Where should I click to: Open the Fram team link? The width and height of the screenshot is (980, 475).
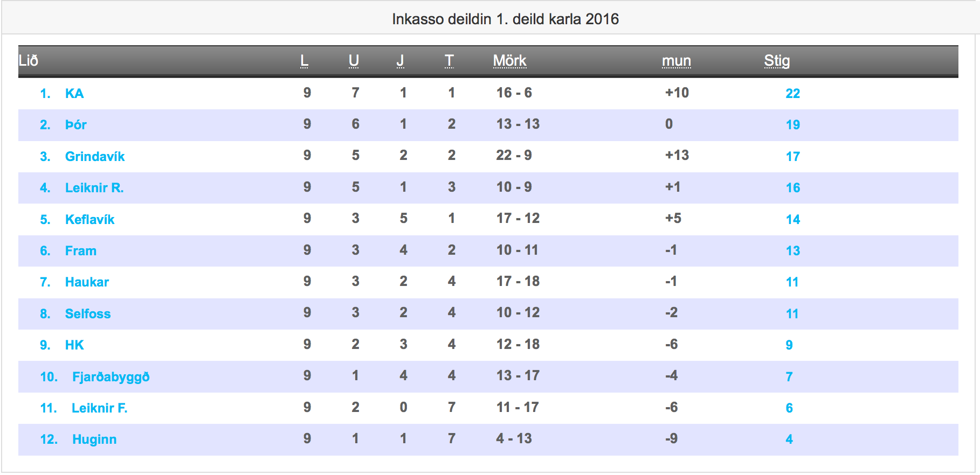coord(81,251)
